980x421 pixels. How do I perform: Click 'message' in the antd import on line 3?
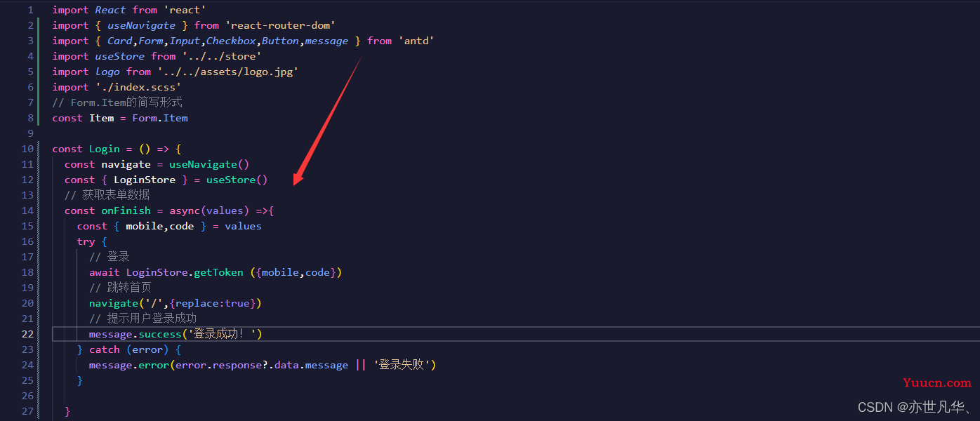(326, 41)
